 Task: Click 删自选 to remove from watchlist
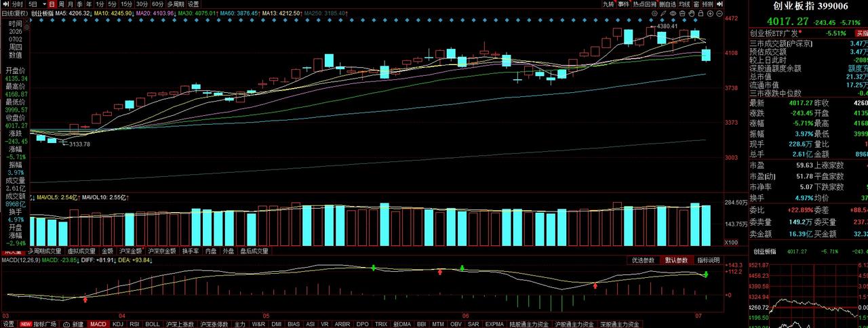pos(668,4)
